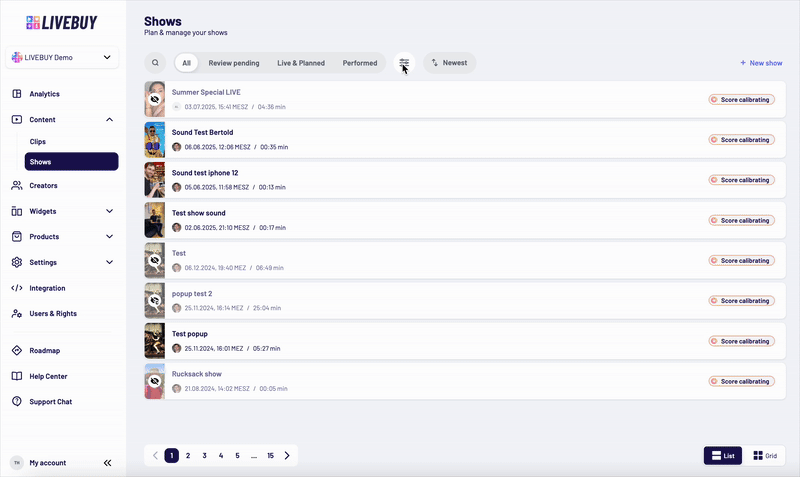This screenshot has width=800, height=477.
Task: Click the Widgets icon in sidebar
Action: (17, 211)
